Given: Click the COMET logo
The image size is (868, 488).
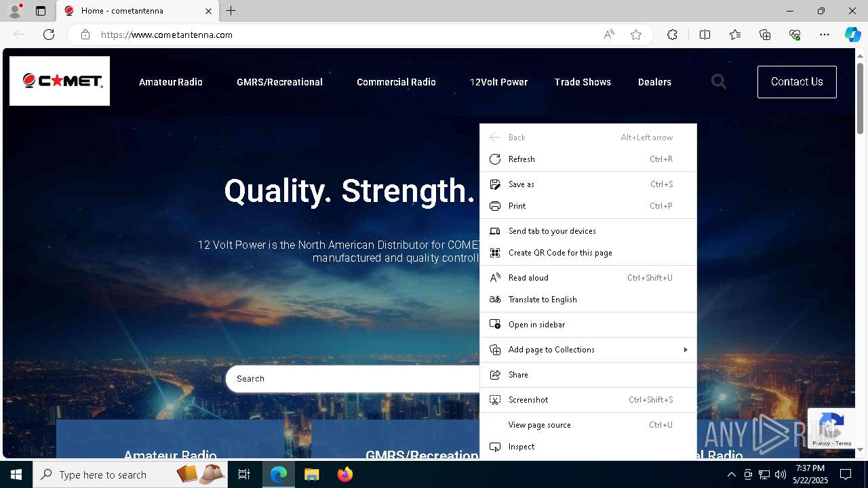Looking at the screenshot, I should coord(60,81).
